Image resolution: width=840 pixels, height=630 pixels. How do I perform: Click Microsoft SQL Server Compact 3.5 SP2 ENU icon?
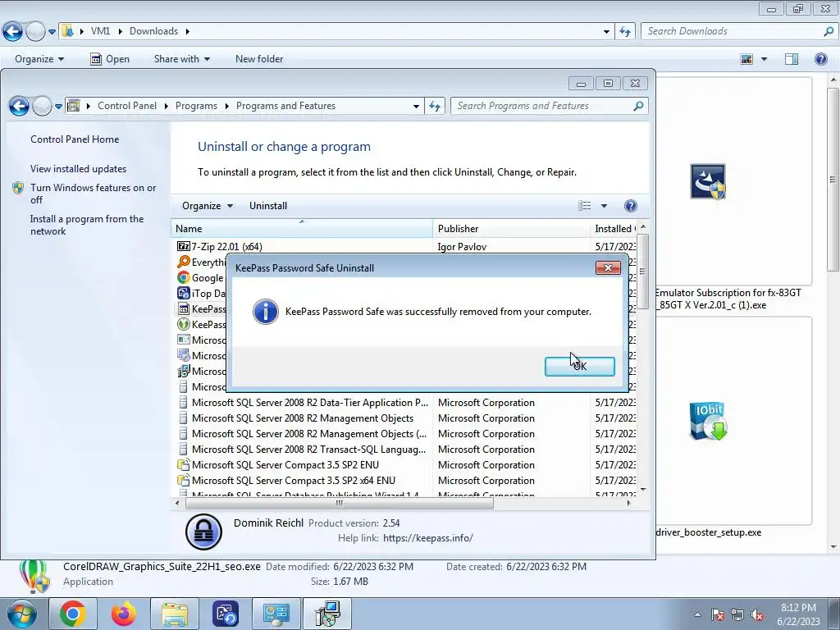point(183,465)
